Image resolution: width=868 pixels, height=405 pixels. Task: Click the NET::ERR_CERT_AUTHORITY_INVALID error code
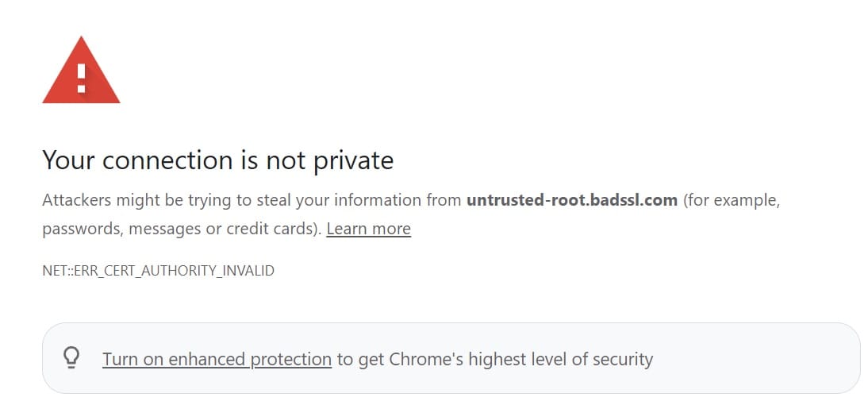coord(158,270)
